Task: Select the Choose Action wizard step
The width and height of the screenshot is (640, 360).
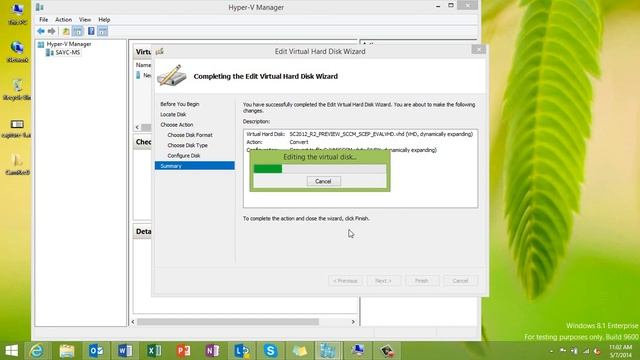Action: (177, 125)
